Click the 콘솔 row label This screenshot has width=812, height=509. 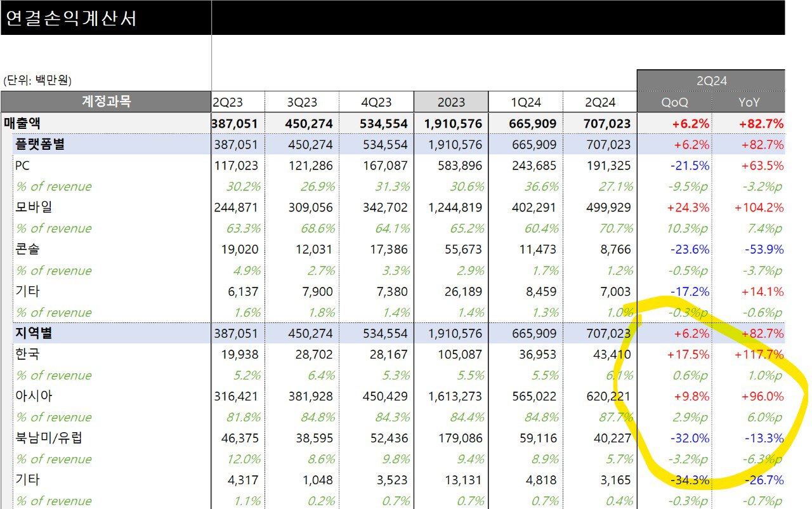(27, 249)
